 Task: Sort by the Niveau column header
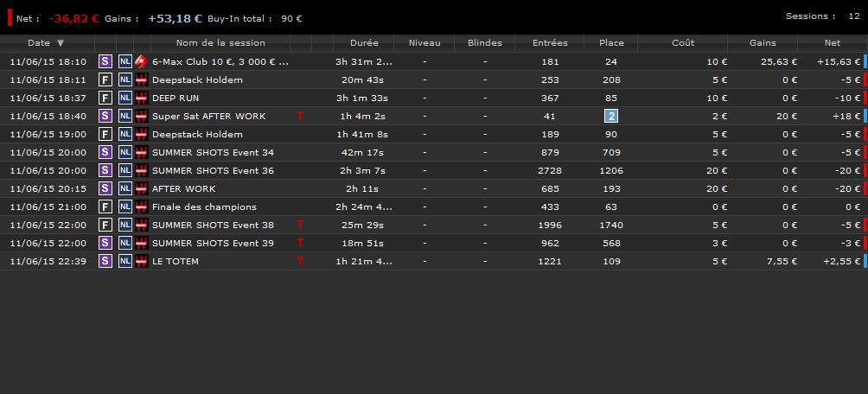[x=424, y=42]
